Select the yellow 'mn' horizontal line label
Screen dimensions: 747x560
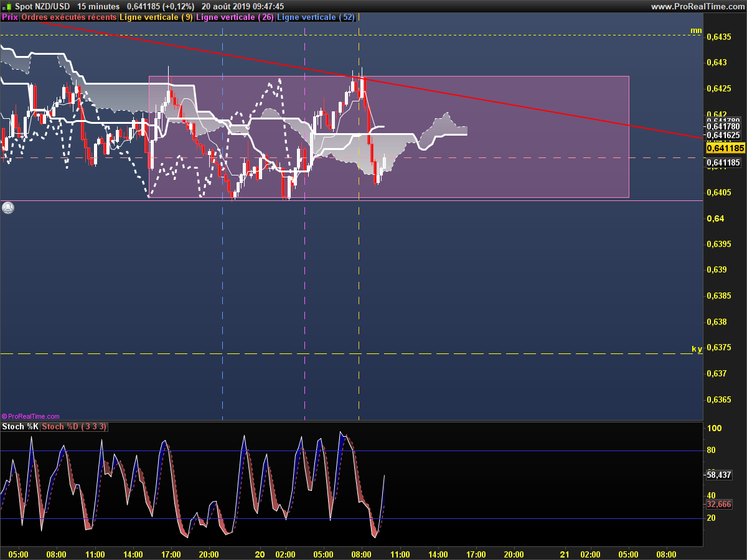pos(696,30)
